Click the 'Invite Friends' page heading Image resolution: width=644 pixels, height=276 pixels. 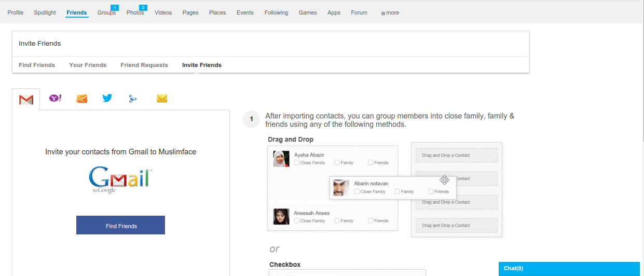[40, 44]
